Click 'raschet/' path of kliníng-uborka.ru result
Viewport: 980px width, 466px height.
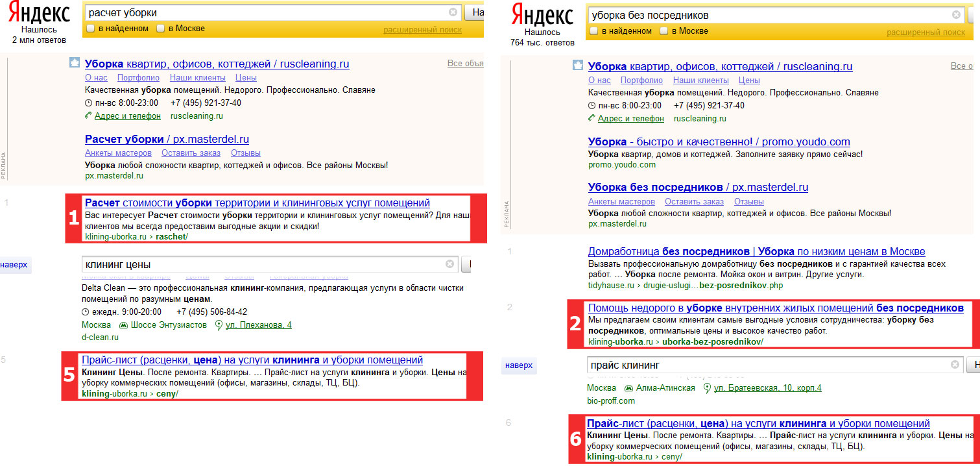(x=172, y=237)
